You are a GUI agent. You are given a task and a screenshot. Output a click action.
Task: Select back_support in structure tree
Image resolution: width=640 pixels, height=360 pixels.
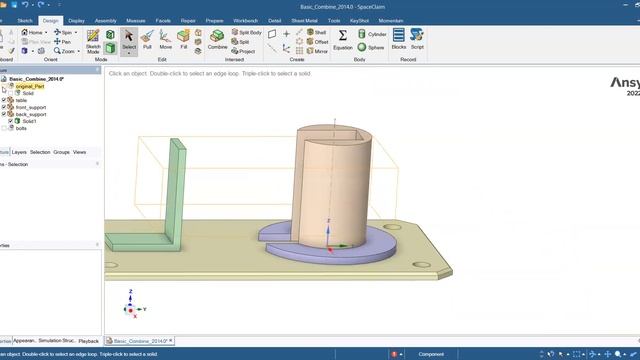[x=31, y=114]
